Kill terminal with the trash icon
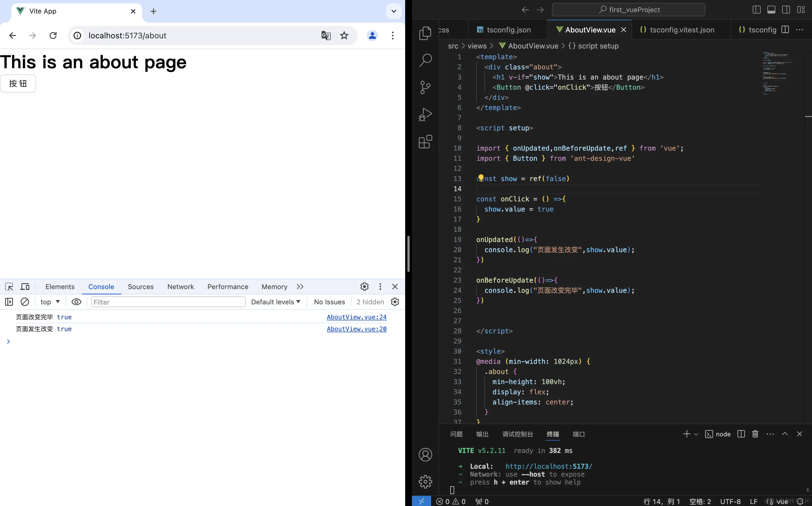This screenshot has height=506, width=812. pyautogui.click(x=755, y=434)
